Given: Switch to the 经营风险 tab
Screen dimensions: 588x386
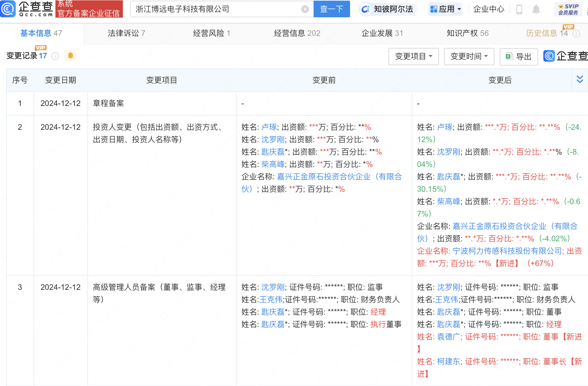Looking at the screenshot, I should 212,33.
